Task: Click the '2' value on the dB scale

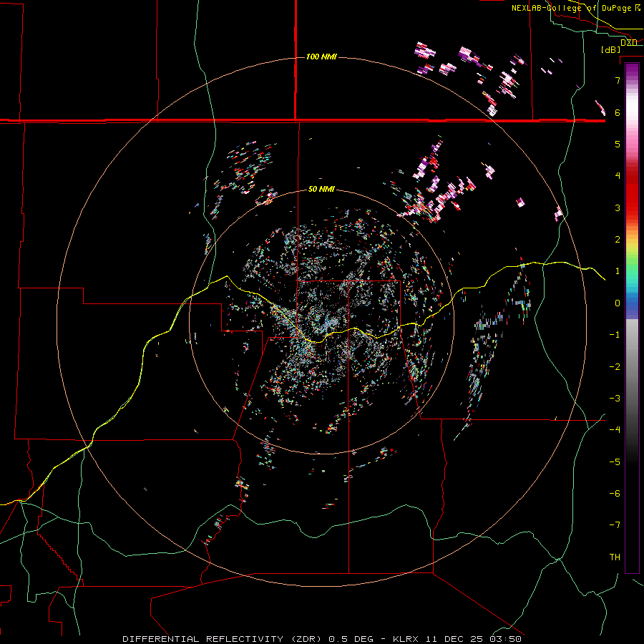Action: (x=618, y=240)
